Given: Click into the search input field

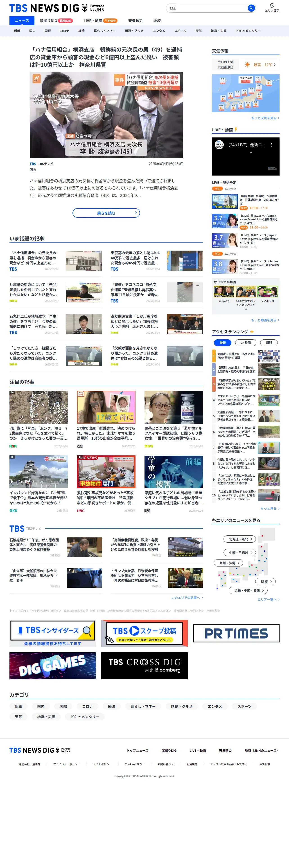Looking at the screenshot, I should click(207, 8).
